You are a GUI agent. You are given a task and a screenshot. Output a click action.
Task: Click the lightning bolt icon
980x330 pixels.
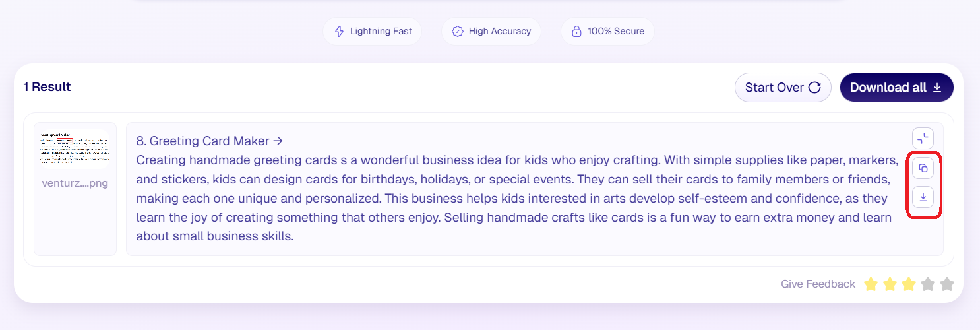click(x=340, y=31)
